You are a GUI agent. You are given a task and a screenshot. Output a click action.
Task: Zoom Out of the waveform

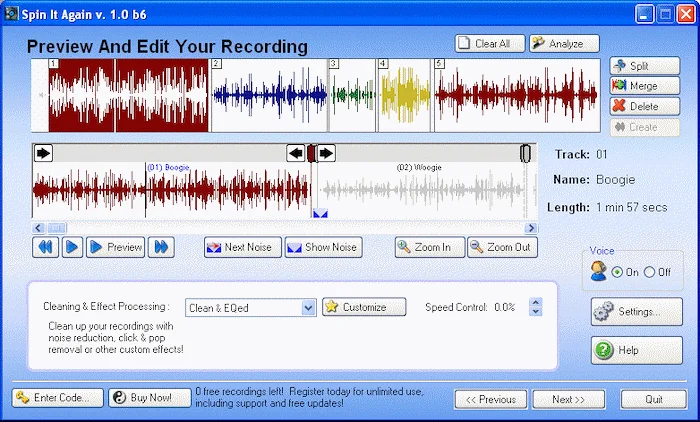coord(502,247)
